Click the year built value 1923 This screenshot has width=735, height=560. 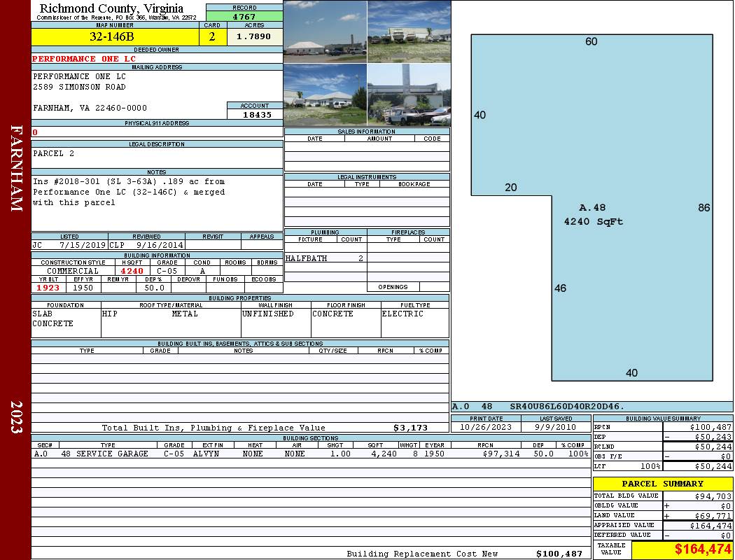(48, 288)
